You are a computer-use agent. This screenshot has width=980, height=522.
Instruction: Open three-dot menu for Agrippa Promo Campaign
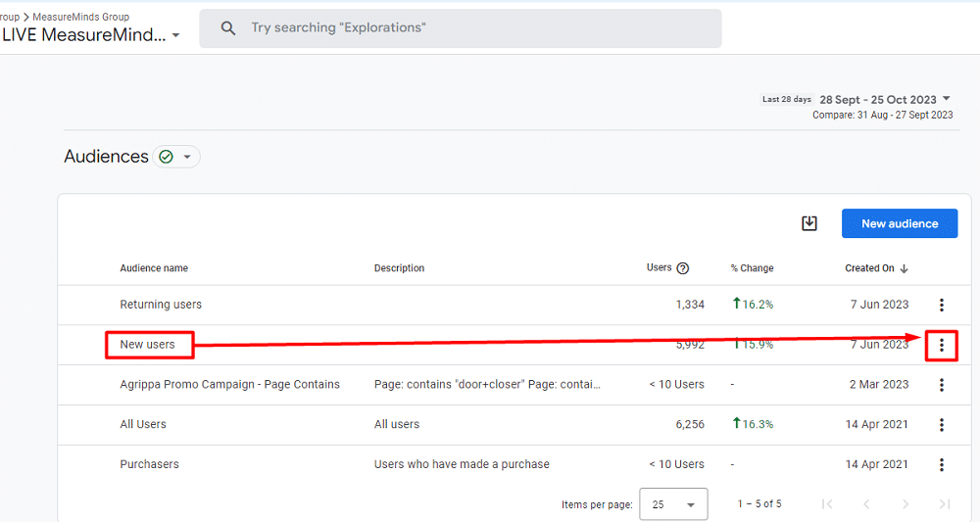point(942,385)
